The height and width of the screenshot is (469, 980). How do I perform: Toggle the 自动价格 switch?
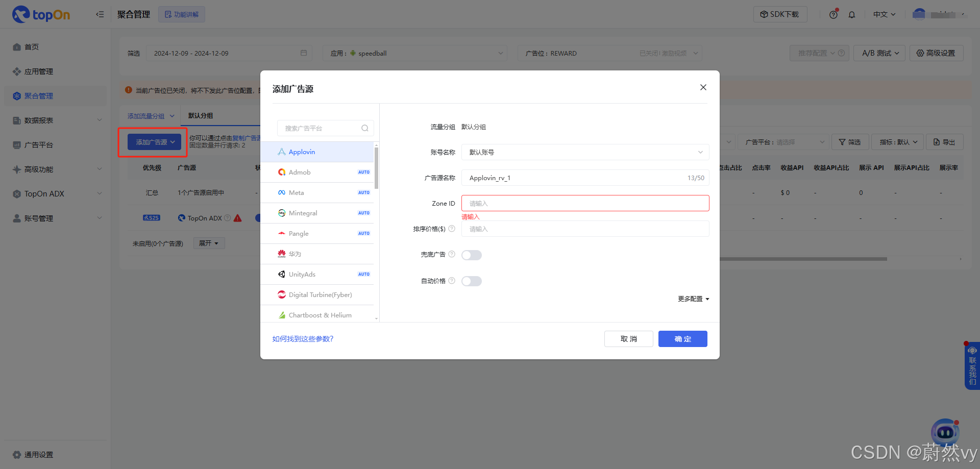point(472,281)
